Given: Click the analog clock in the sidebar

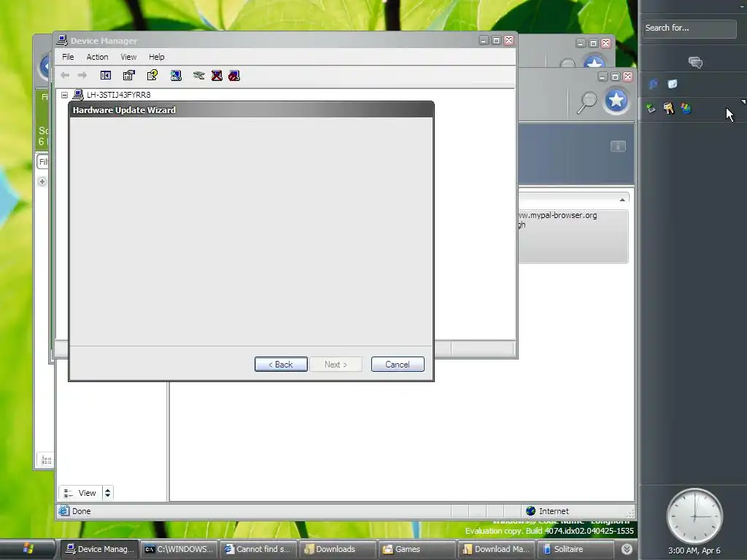Looking at the screenshot, I should click(x=694, y=516).
